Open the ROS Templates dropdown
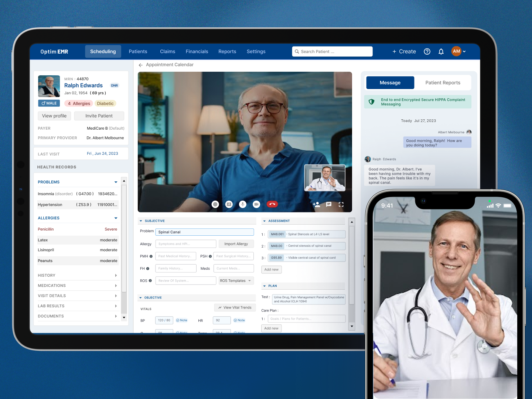 pos(236,280)
